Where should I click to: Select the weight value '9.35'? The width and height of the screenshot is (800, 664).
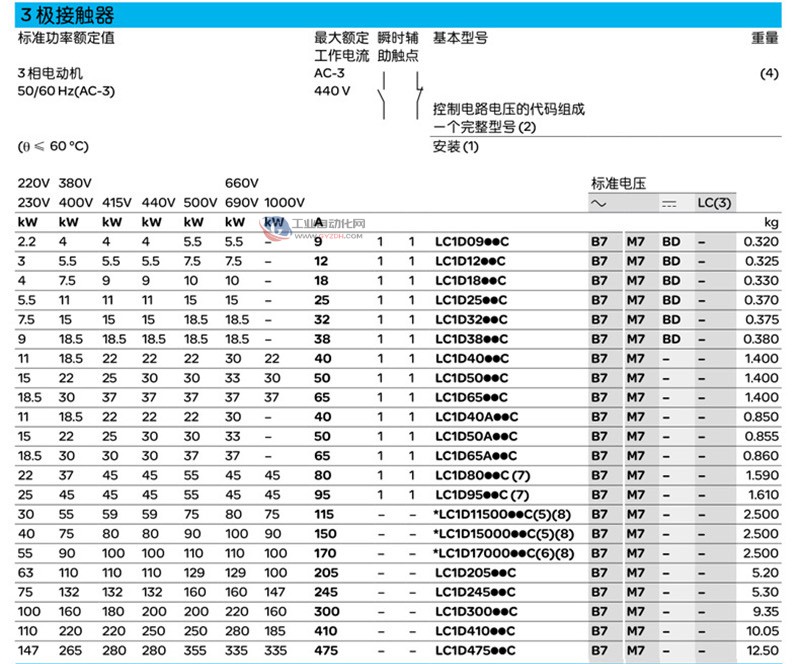pos(766,611)
